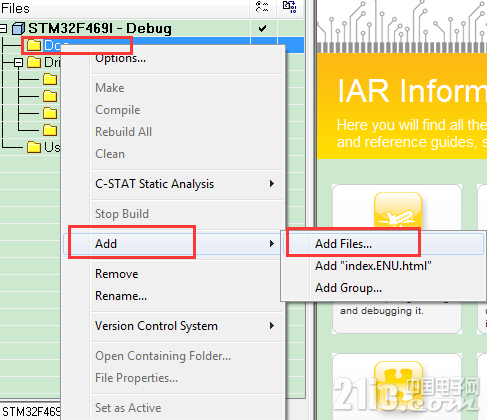Select the first subfolder under Dri

pos(50,79)
